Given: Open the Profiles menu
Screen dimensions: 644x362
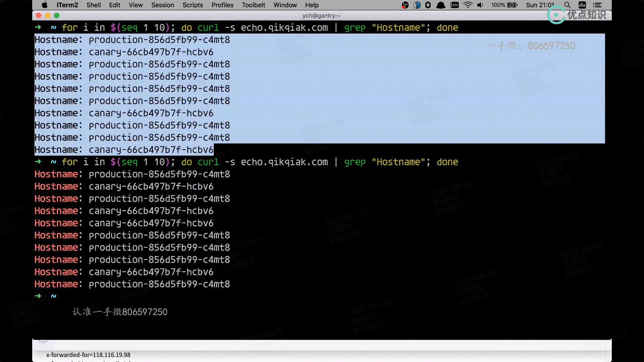Looking at the screenshot, I should [222, 5].
